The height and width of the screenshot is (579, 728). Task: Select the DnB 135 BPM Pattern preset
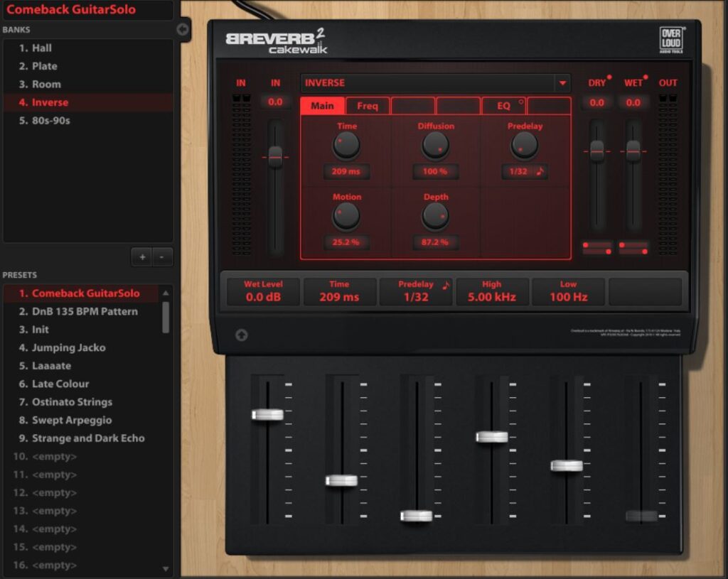82,311
